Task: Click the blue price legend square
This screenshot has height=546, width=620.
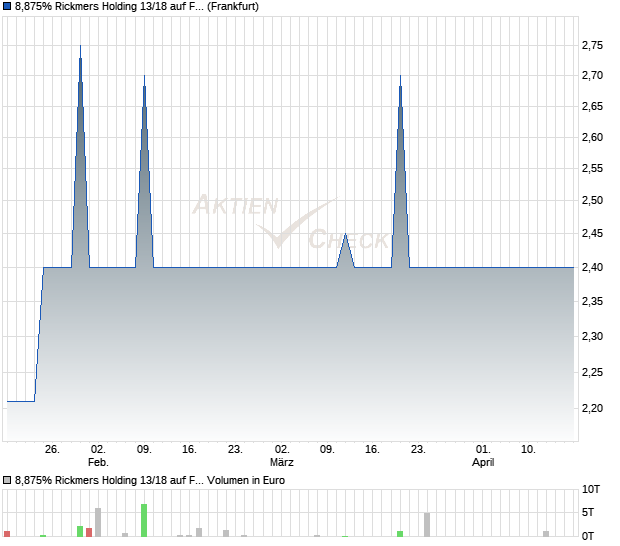Action: [7, 6]
